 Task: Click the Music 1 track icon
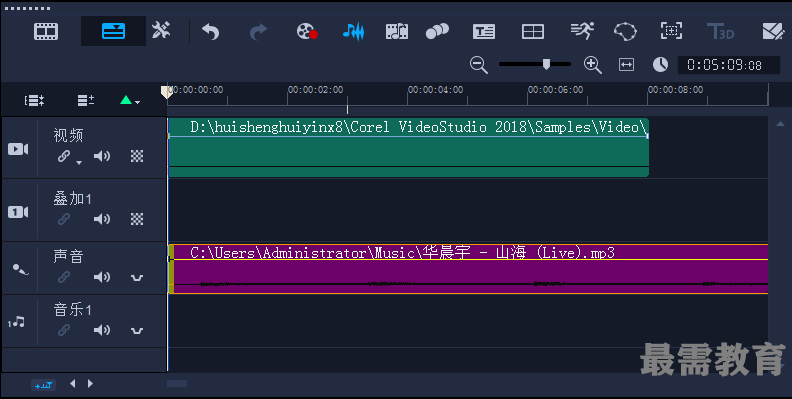pos(16,322)
